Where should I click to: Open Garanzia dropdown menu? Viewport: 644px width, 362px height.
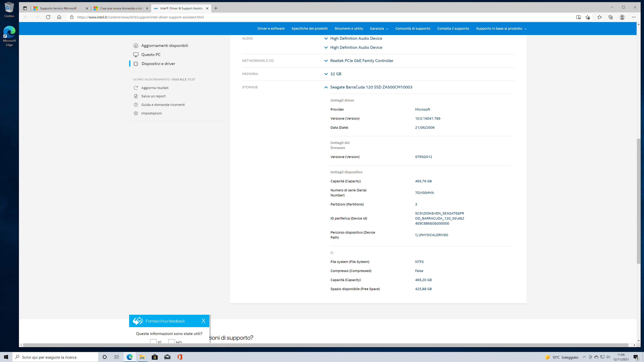379,28
